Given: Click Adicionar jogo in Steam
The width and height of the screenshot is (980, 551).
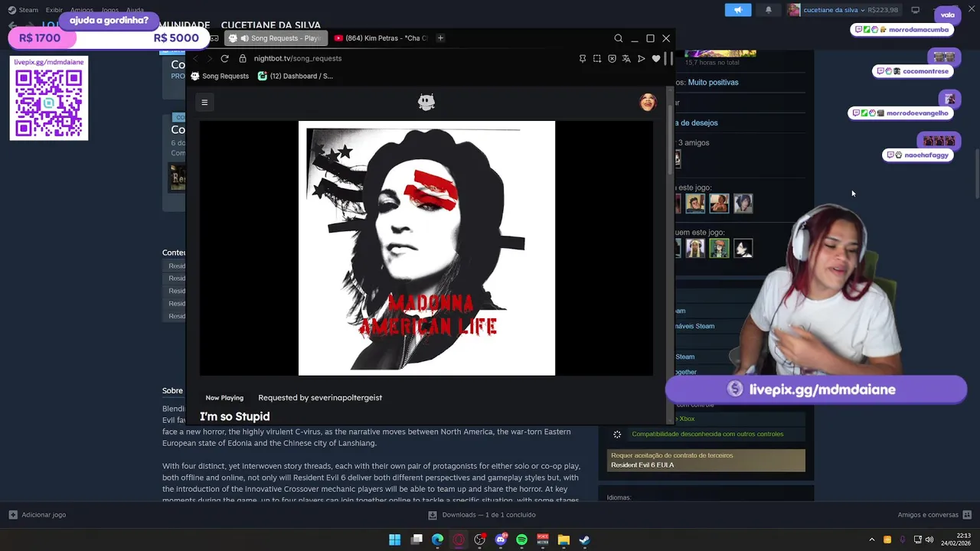Looking at the screenshot, I should pyautogui.click(x=37, y=515).
